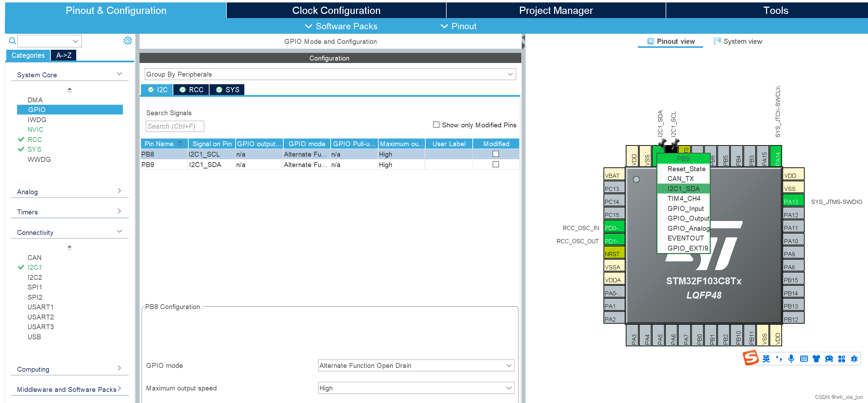
Task: Select the RCC peripheral tab
Action: tap(191, 90)
